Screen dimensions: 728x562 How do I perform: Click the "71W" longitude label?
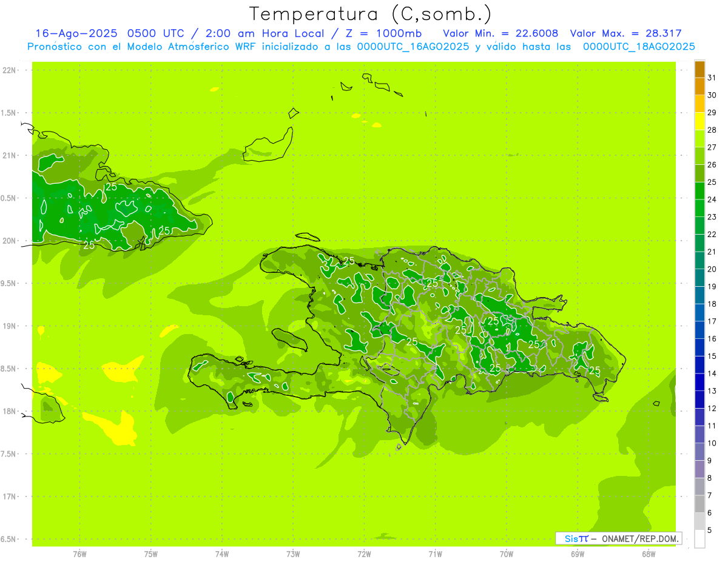click(435, 554)
